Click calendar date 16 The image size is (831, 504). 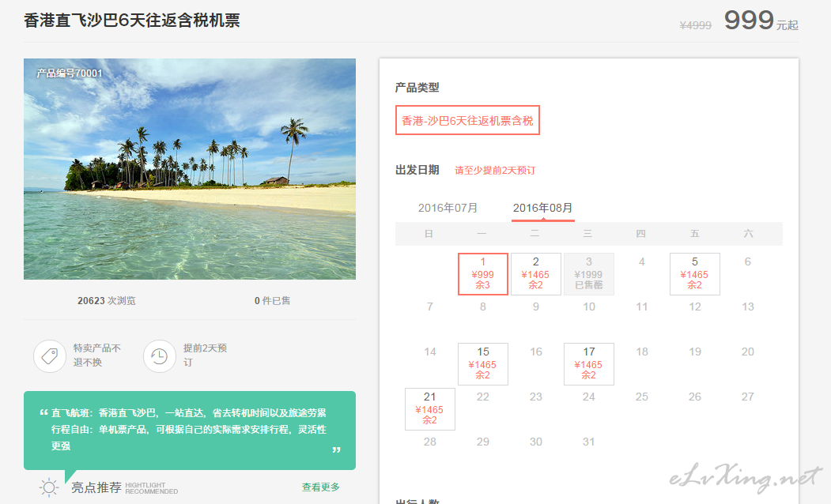(536, 352)
